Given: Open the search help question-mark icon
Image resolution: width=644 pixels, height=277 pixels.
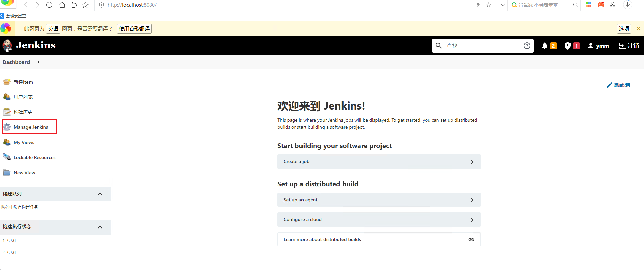Looking at the screenshot, I should pyautogui.click(x=527, y=46).
